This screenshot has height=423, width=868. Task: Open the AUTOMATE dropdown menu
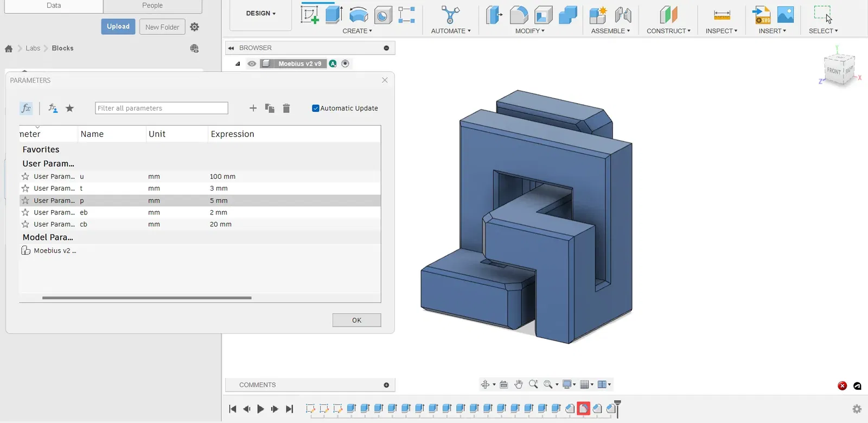[451, 31]
